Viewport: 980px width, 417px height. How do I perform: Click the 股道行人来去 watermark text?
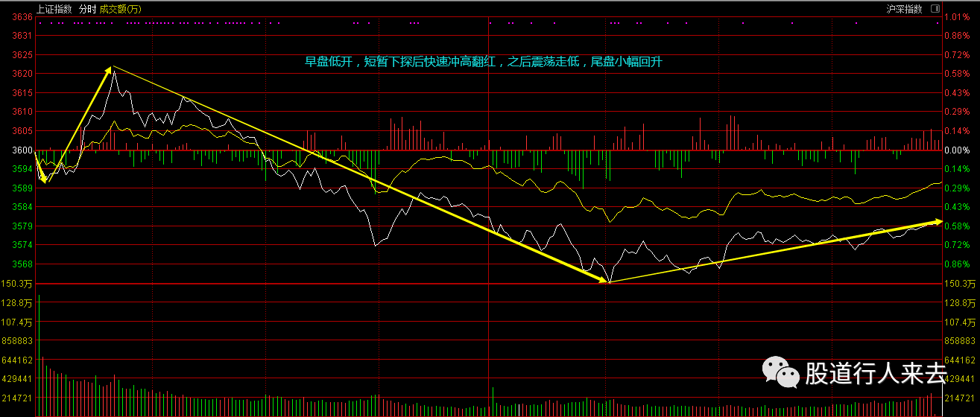pyautogui.click(x=876, y=373)
